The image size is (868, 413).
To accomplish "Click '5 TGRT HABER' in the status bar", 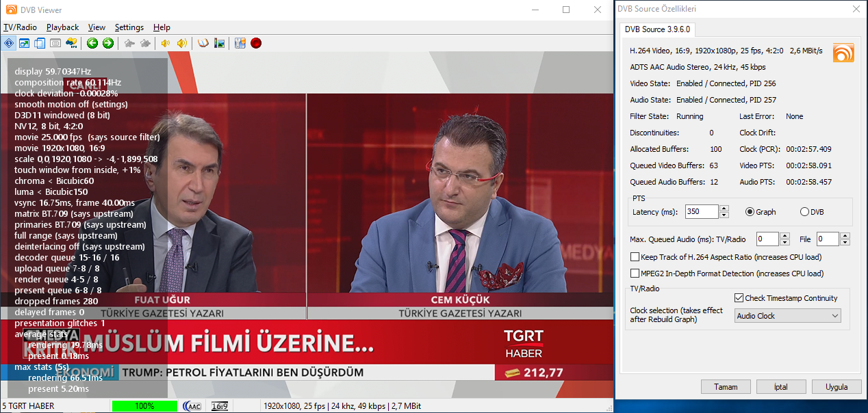I will pos(28,406).
